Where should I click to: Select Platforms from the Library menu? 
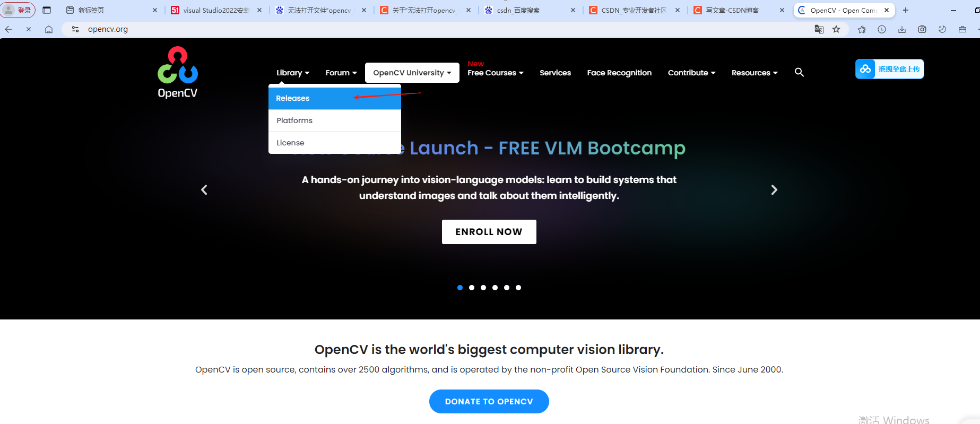[335, 120]
